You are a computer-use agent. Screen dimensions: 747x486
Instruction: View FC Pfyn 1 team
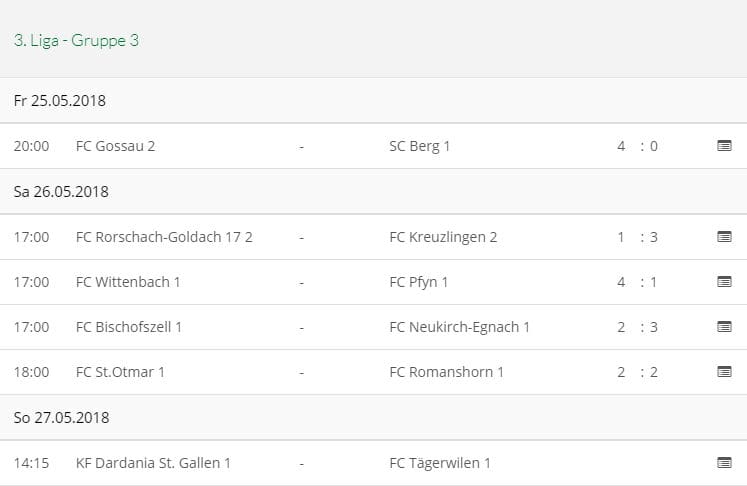click(x=418, y=282)
